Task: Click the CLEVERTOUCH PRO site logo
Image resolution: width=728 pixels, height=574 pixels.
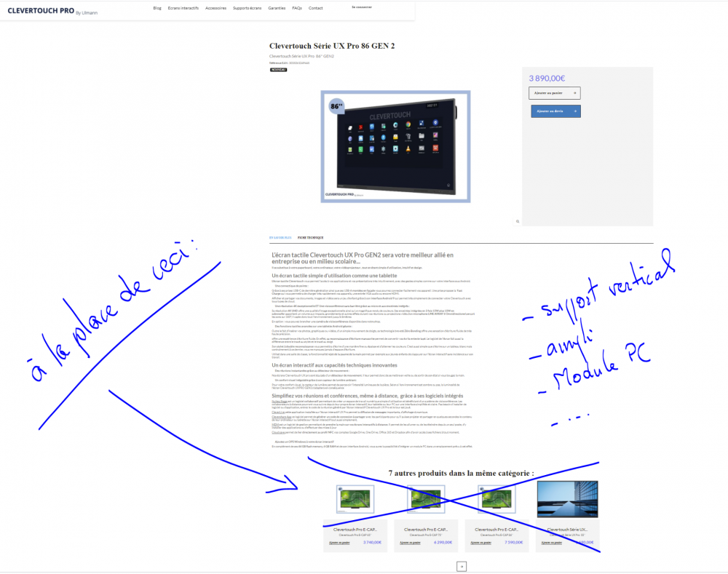Action: (52, 11)
